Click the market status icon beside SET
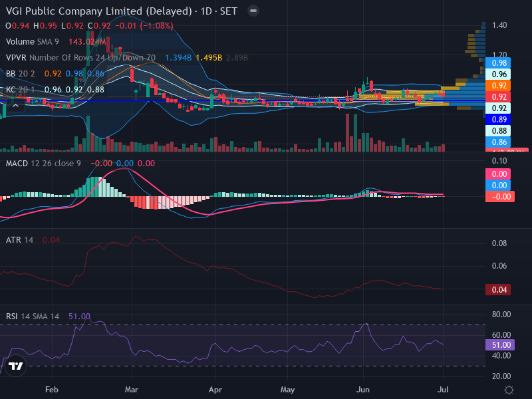Image resolution: width=532 pixels, height=399 pixels. tap(253, 11)
